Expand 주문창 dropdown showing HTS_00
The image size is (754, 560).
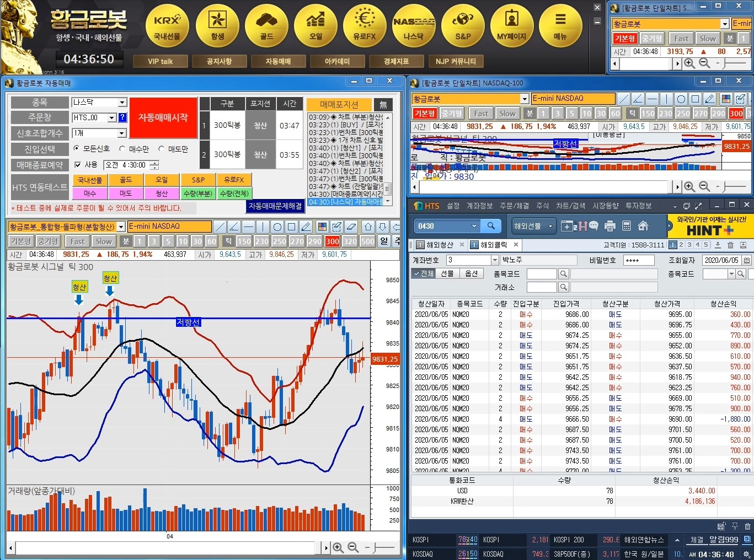(x=112, y=117)
